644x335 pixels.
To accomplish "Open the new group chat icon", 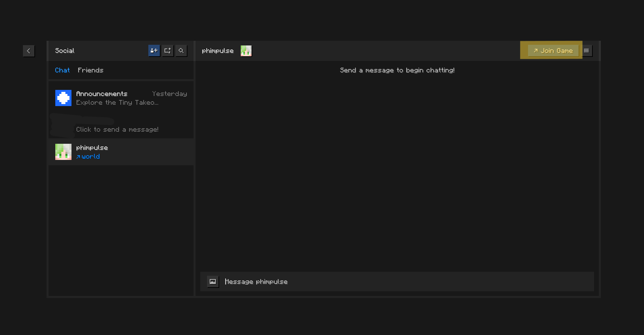I will pyautogui.click(x=168, y=51).
